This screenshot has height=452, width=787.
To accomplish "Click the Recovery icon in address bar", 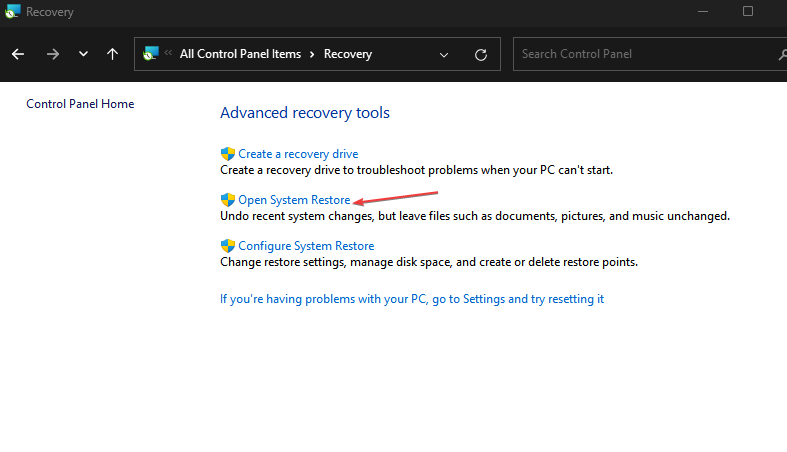I will click(151, 54).
